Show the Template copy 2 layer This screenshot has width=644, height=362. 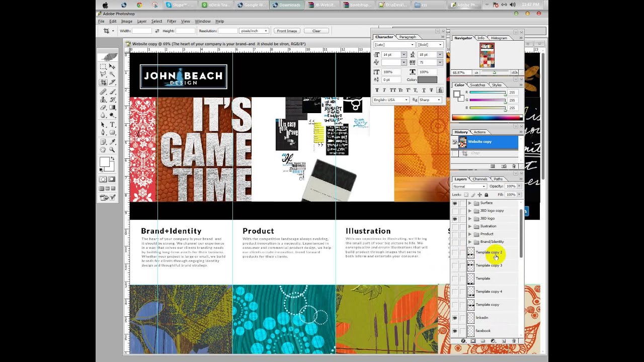(455, 252)
